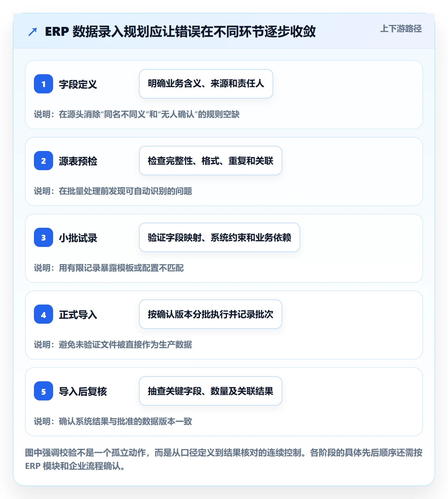
Task: Click the step number 5 badge
Action: 44,391
